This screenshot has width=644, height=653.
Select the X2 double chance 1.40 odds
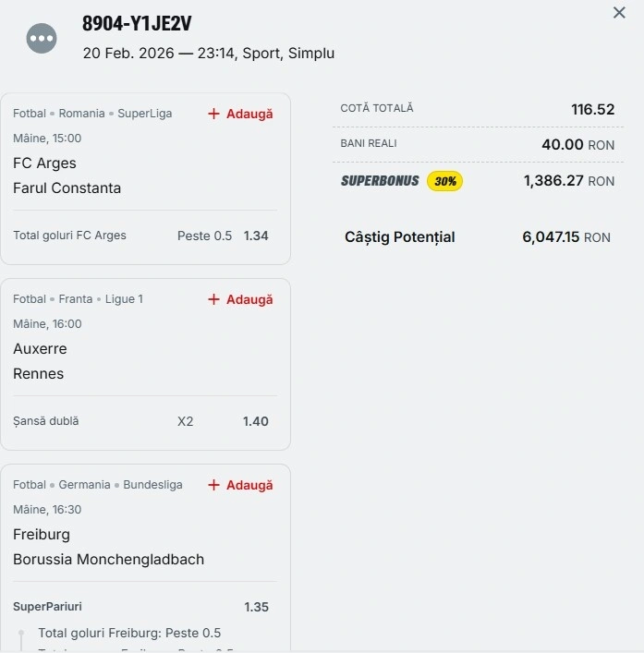pyautogui.click(x=256, y=421)
